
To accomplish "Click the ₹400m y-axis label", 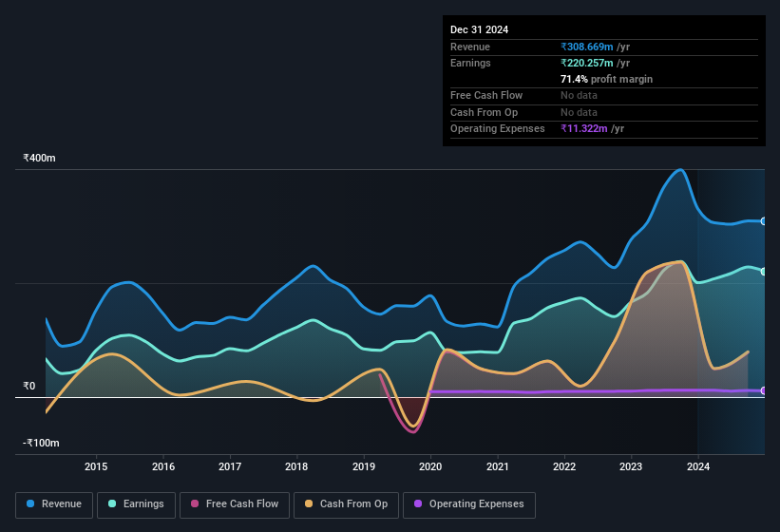I will pyautogui.click(x=39, y=158).
